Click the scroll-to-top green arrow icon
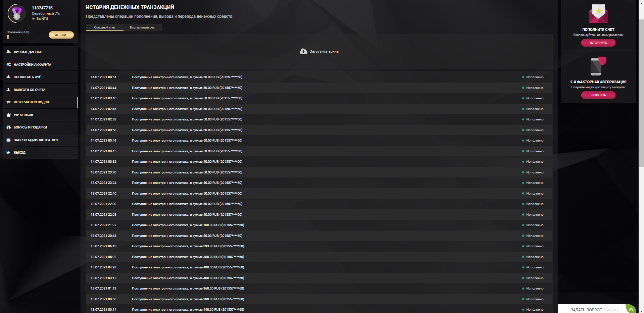This screenshot has height=313, width=644. [631, 309]
